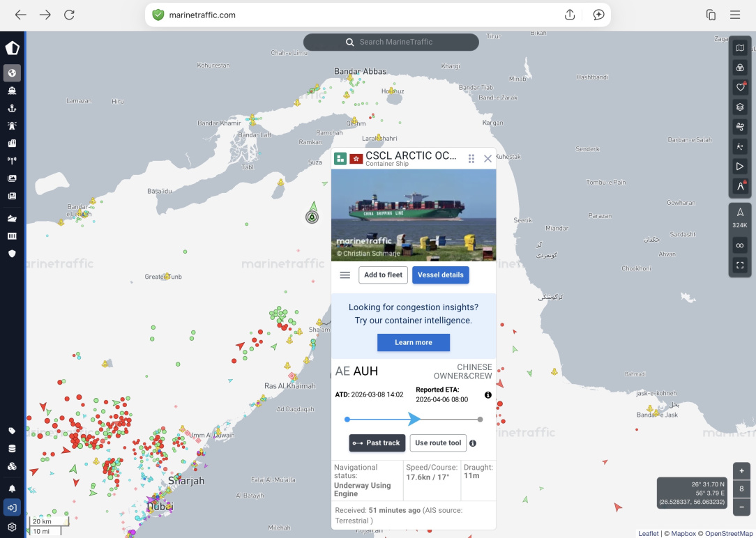Image resolution: width=756 pixels, height=538 pixels.
Task: Toggle the density network nodes icon
Action: click(740, 146)
